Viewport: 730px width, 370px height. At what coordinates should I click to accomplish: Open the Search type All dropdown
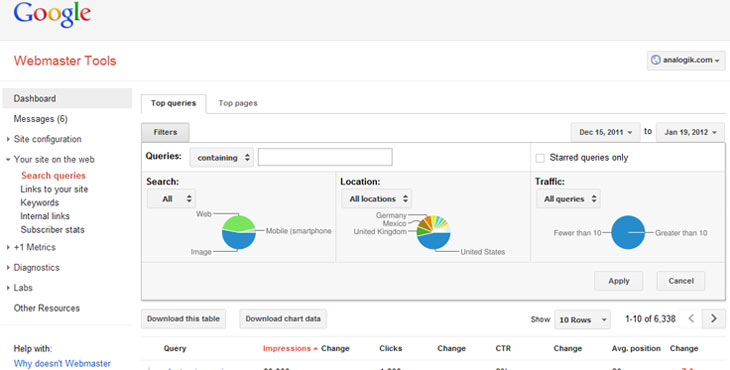[171, 199]
